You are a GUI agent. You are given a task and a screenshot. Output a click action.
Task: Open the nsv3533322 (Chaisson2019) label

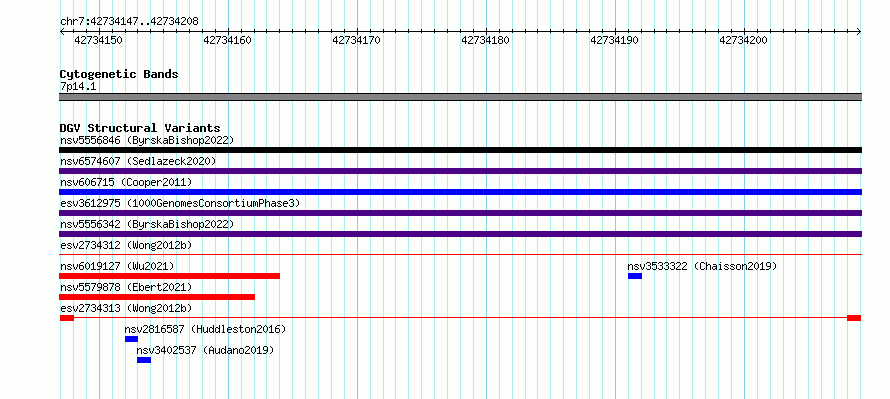point(702,266)
